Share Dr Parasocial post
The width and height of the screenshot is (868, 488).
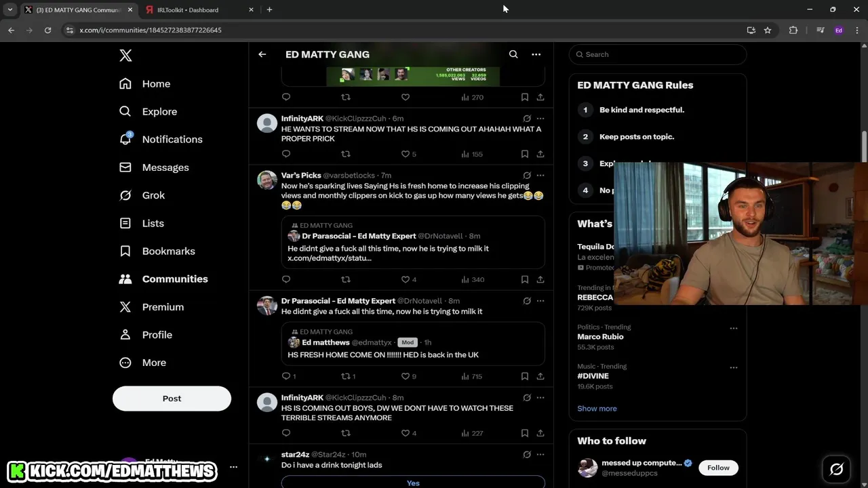click(540, 376)
